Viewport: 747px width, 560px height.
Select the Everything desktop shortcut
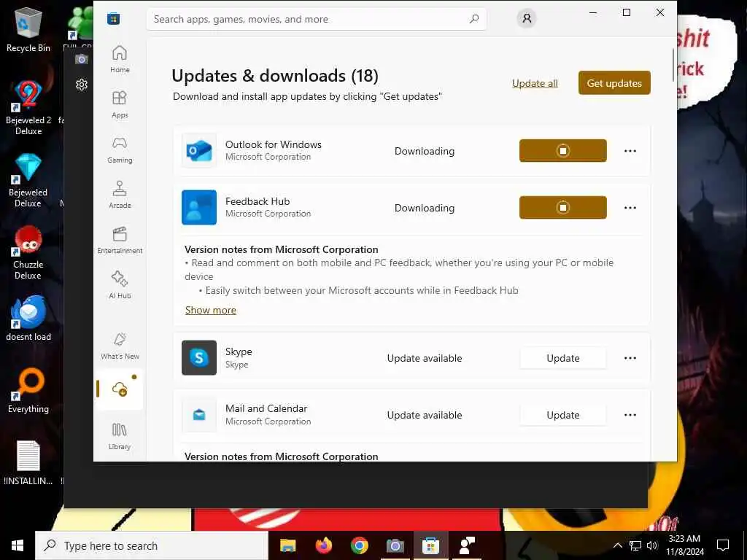pyautogui.click(x=28, y=391)
